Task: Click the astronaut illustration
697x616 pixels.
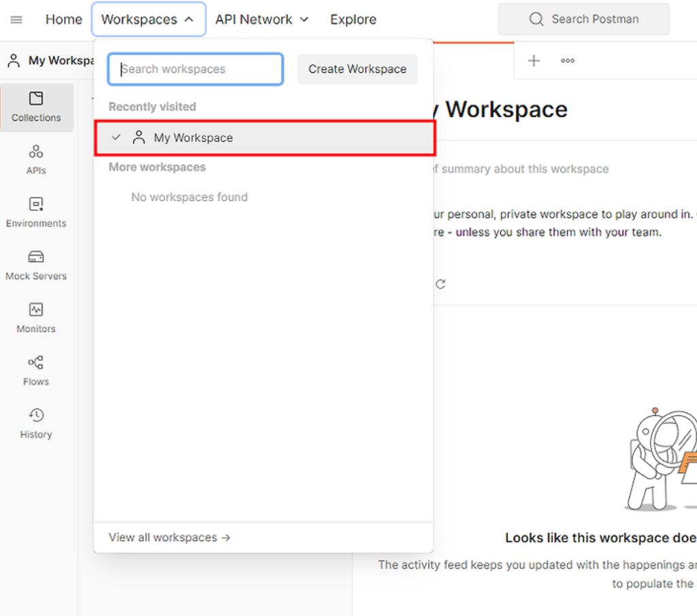Action: (x=660, y=459)
